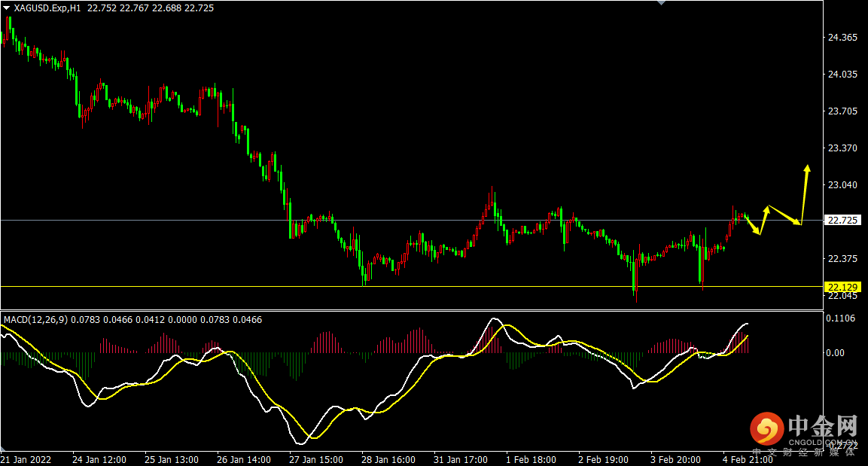Click the chart shift marker at top
This screenshot has height=466, width=868.
click(x=661, y=3)
